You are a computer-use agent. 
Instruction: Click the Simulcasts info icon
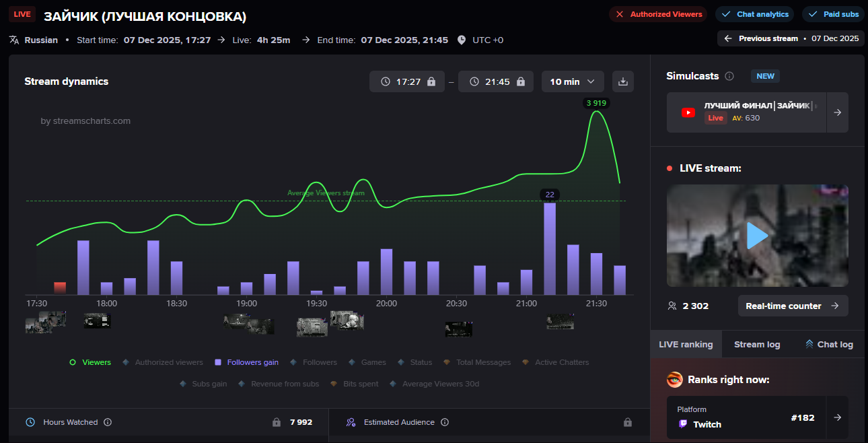click(729, 76)
